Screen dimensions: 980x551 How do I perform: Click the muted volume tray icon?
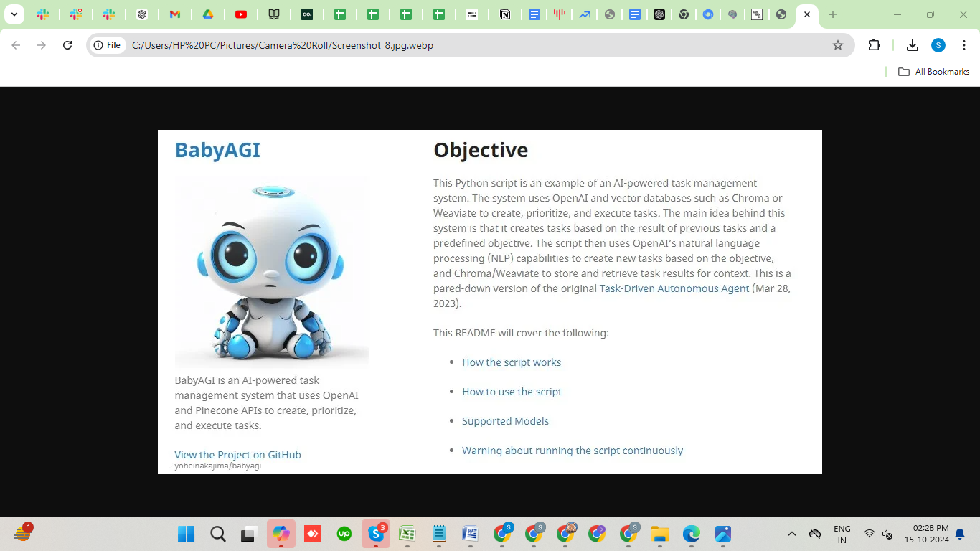[887, 534]
